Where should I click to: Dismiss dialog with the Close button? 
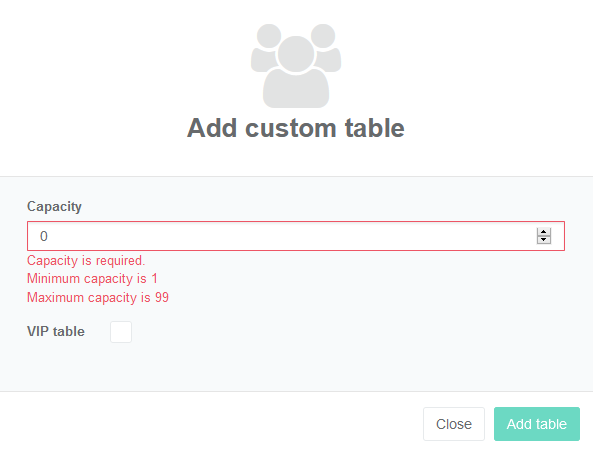point(454,424)
